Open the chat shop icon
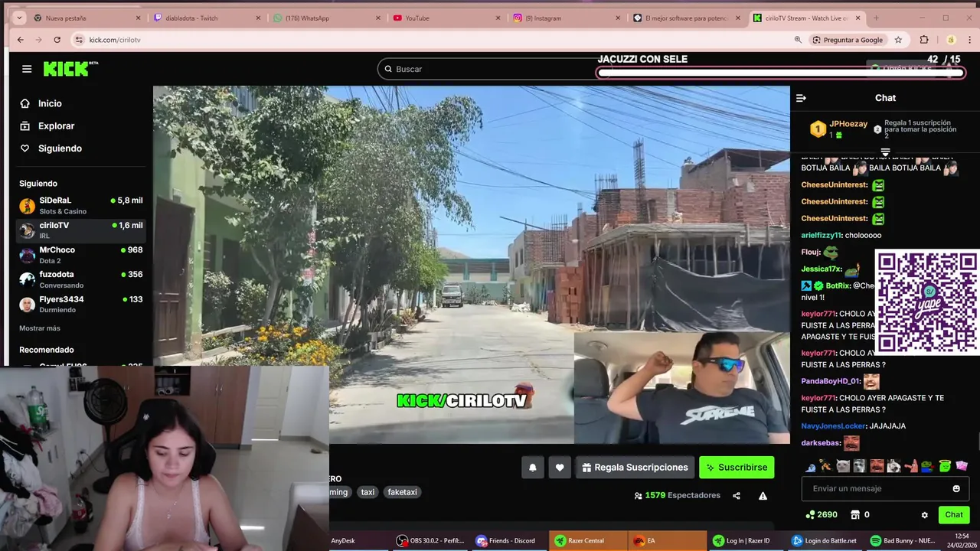Image resolution: width=980 pixels, height=551 pixels. (x=856, y=515)
